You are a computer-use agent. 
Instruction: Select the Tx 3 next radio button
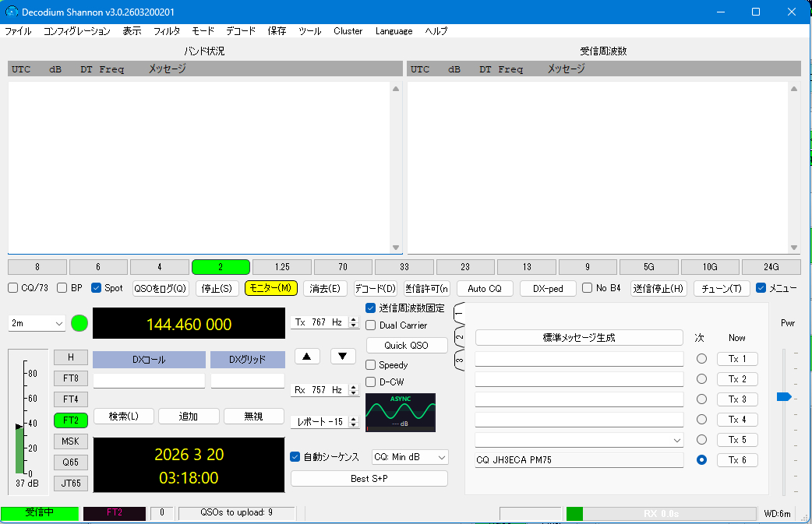[x=701, y=399]
